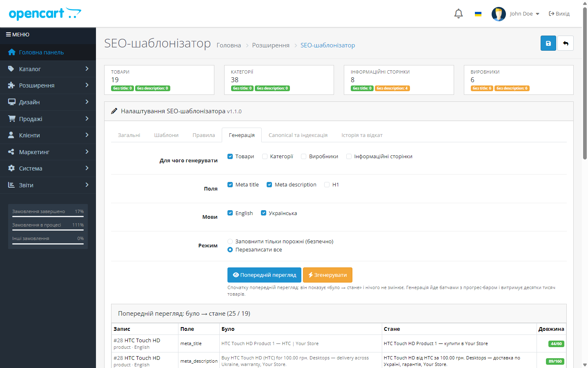This screenshot has height=368, width=588.
Task: Select Перезаписати все radio option
Action: pos(230,250)
